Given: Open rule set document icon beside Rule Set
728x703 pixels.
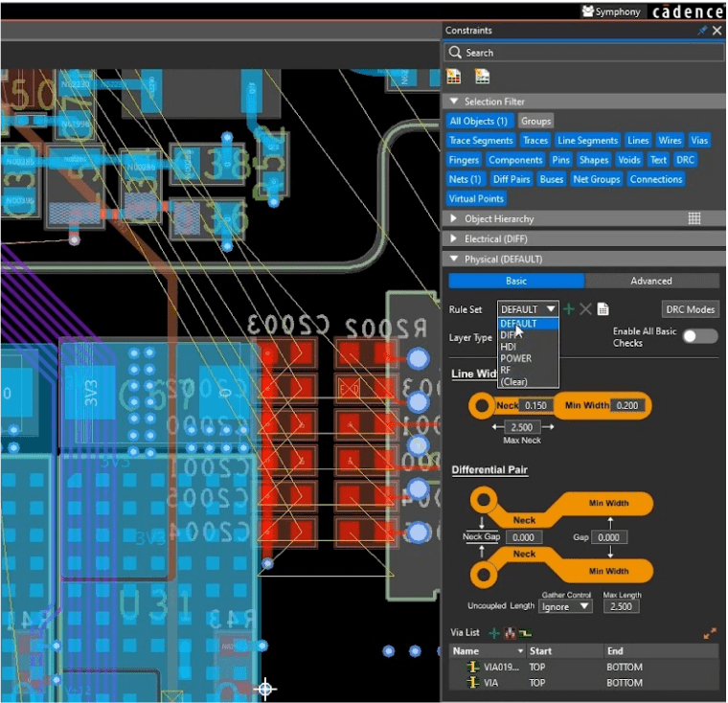Looking at the screenshot, I should (603, 309).
